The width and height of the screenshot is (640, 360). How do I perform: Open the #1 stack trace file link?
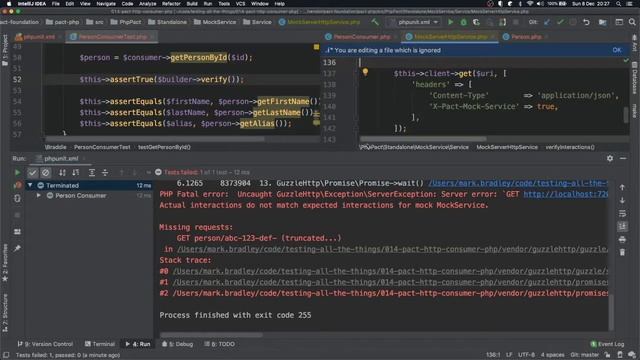[390, 282]
